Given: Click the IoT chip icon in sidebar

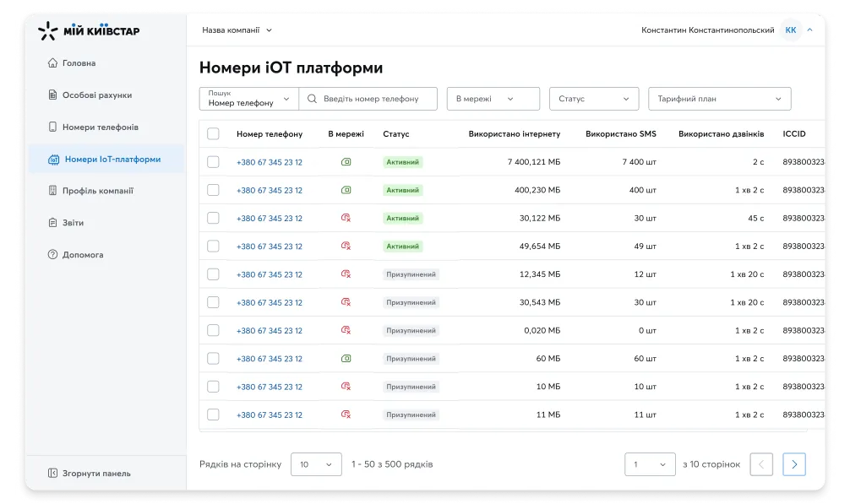Looking at the screenshot, I should click(54, 160).
